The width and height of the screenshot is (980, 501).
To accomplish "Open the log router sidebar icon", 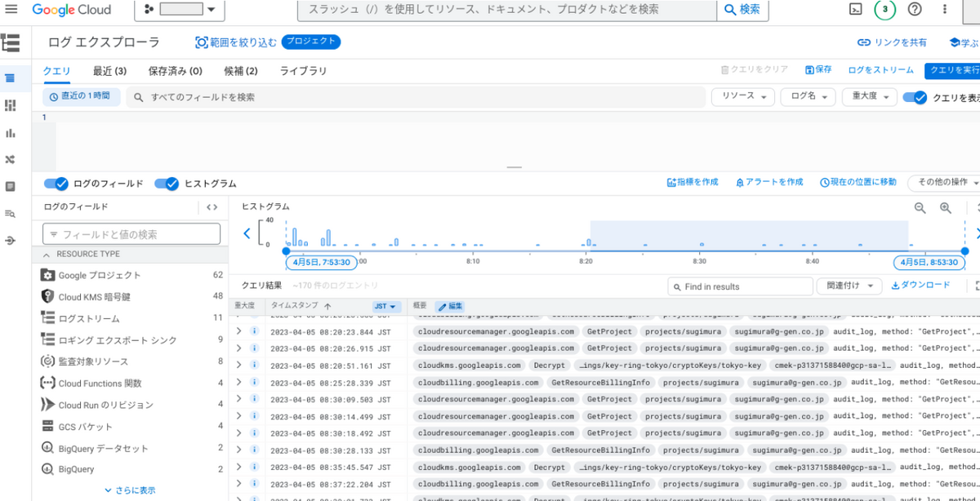I will (x=10, y=159).
